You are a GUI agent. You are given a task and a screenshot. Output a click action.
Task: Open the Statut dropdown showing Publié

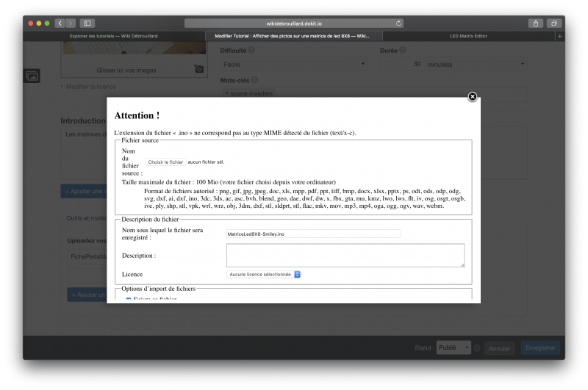(x=453, y=348)
